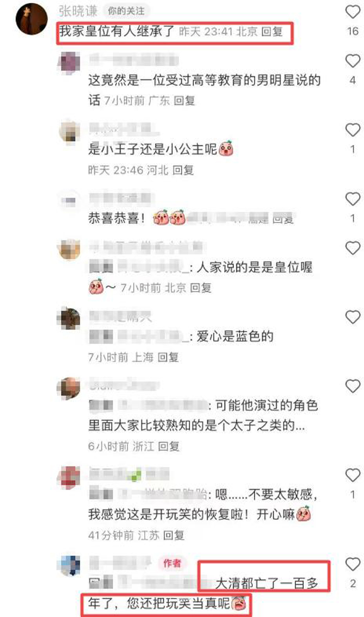Reply to the 41分钟前 江苏 comment
The image size is (364, 617).
pyautogui.click(x=174, y=535)
